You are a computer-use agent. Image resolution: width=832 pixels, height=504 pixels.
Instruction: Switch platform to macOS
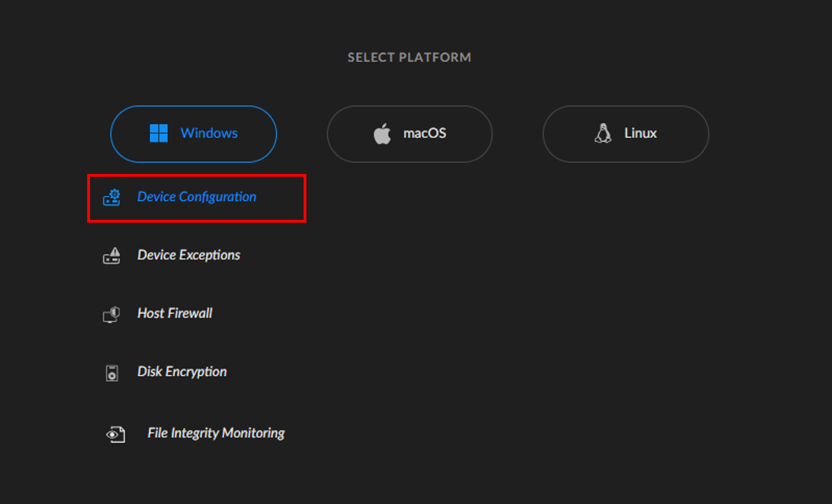(x=409, y=134)
